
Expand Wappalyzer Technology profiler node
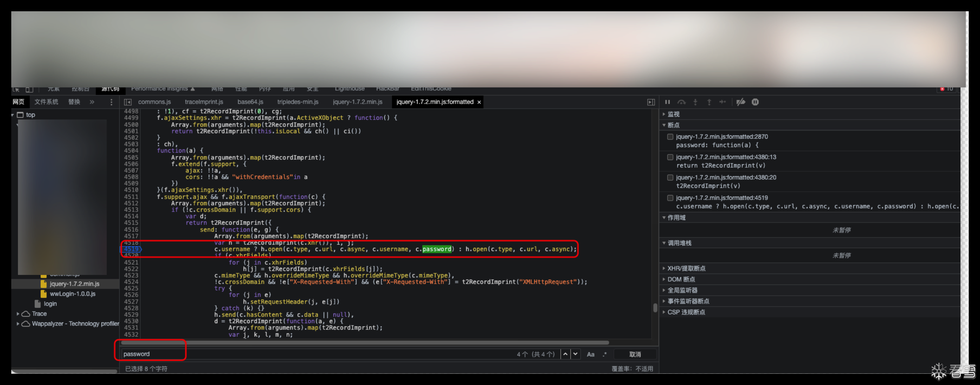pos(17,324)
